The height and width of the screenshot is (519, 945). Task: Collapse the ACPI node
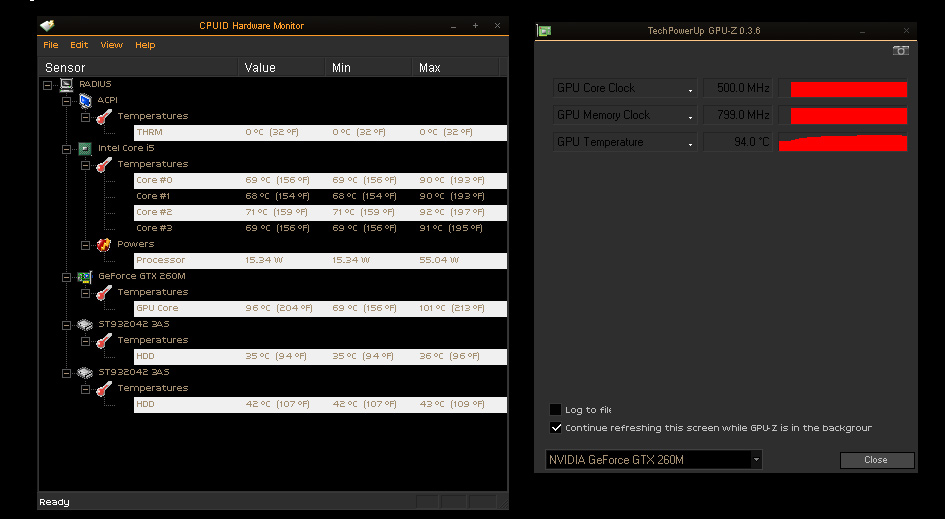(x=66, y=101)
